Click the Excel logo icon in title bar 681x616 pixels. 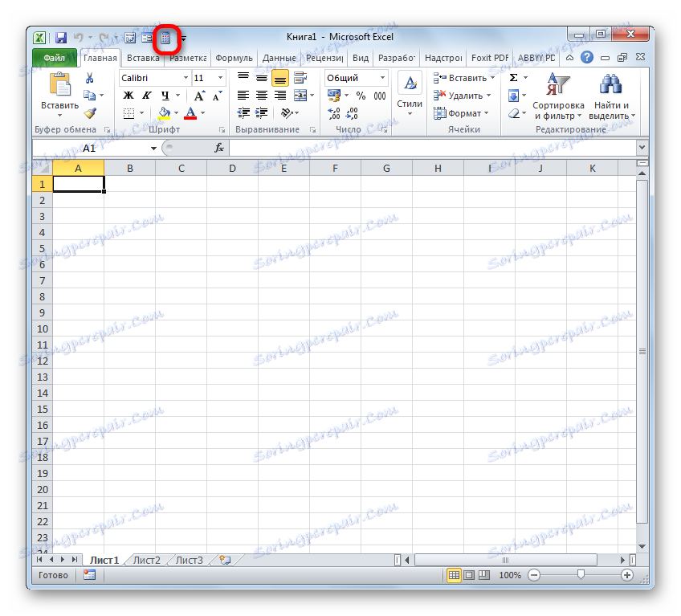click(x=39, y=38)
